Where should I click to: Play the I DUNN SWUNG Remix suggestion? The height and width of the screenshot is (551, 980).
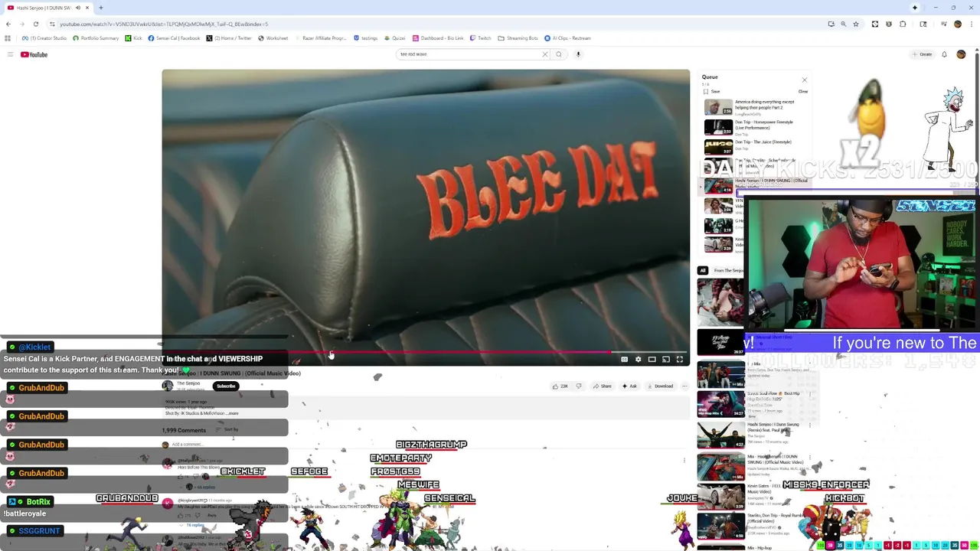click(x=754, y=434)
